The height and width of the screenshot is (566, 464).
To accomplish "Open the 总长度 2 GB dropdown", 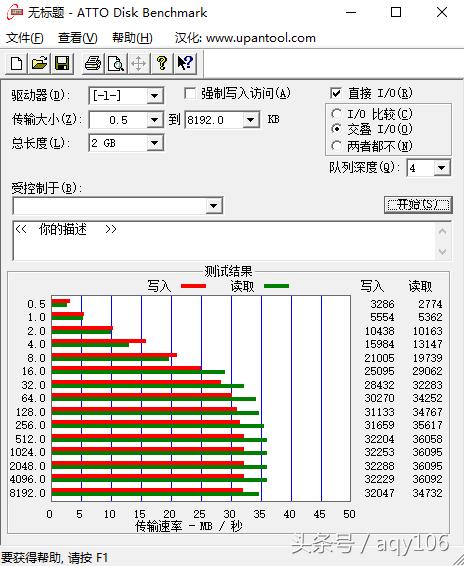I will click(155, 143).
